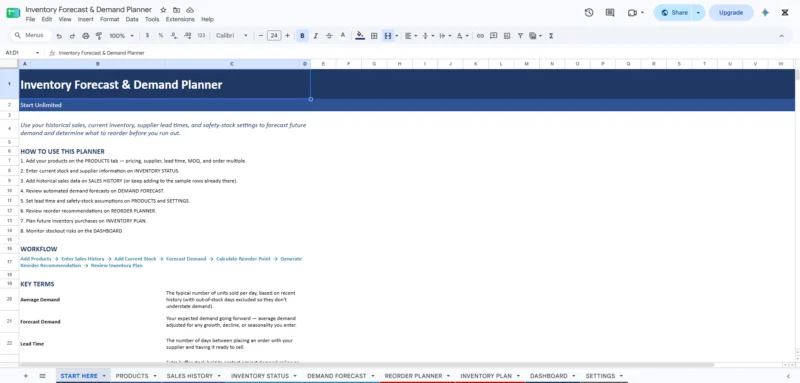This screenshot has width=800, height=383.
Task: Click the move to folder icon
Action: tap(177, 10)
